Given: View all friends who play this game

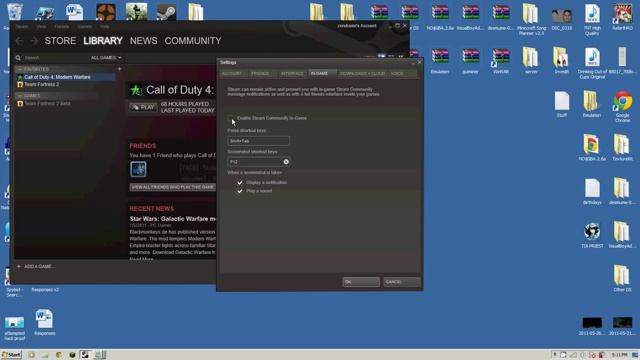Looking at the screenshot, I should tap(173, 187).
